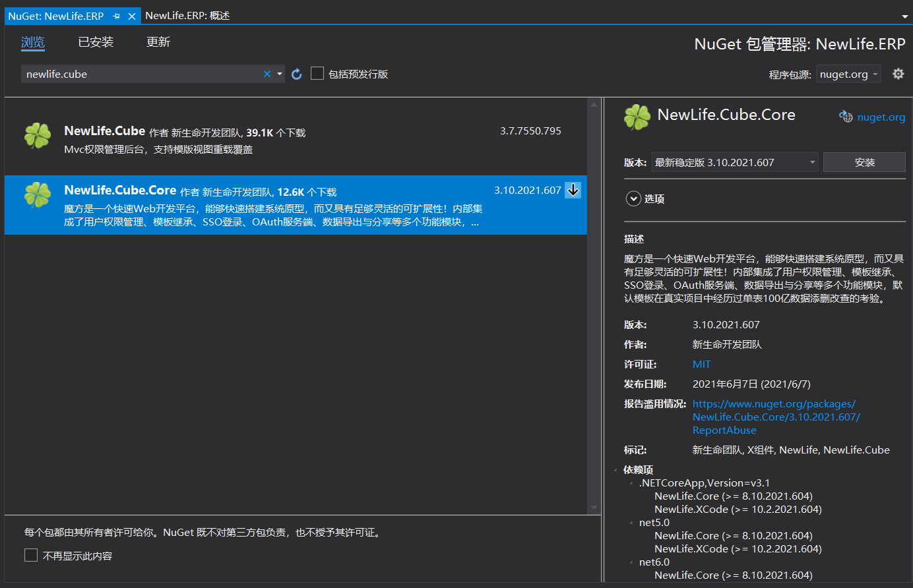Viewport: 913px width, 588px height.
Task: Click the clover logo in details panel
Action: (637, 117)
